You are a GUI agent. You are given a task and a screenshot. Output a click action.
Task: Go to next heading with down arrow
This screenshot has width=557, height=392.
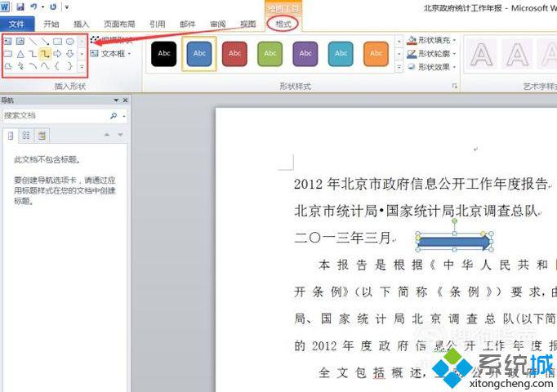tap(120, 135)
